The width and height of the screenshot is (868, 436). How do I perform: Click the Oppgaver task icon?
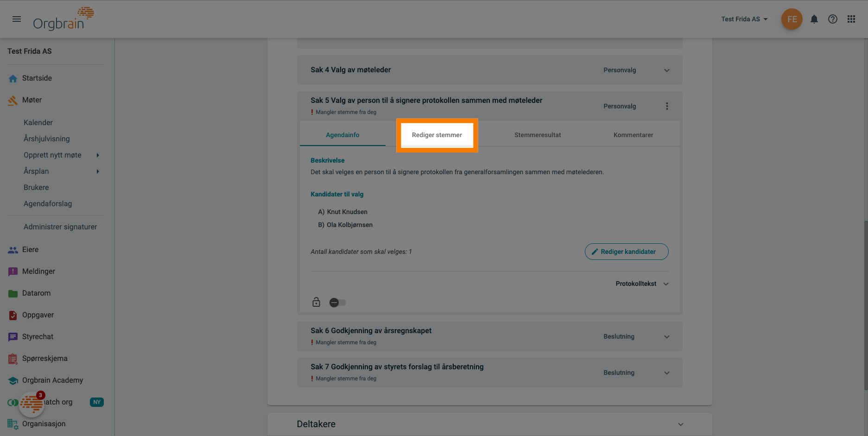pos(13,315)
